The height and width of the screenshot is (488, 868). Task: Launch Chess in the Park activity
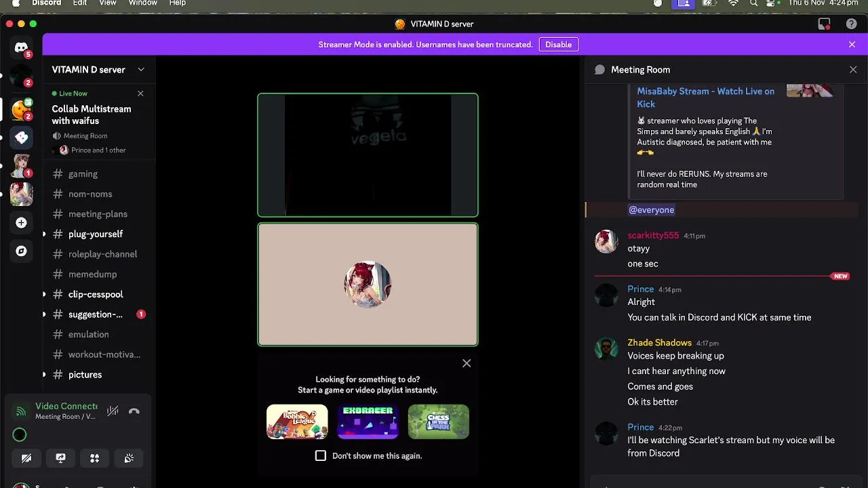coord(439,422)
